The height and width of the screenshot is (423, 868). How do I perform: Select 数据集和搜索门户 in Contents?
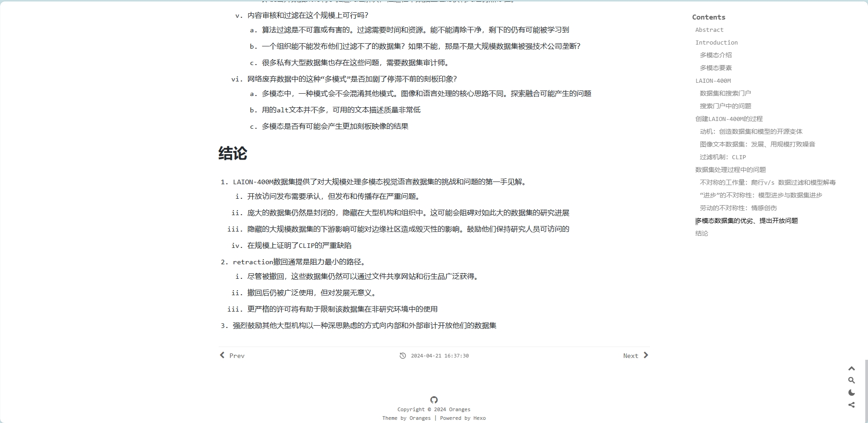coord(725,93)
